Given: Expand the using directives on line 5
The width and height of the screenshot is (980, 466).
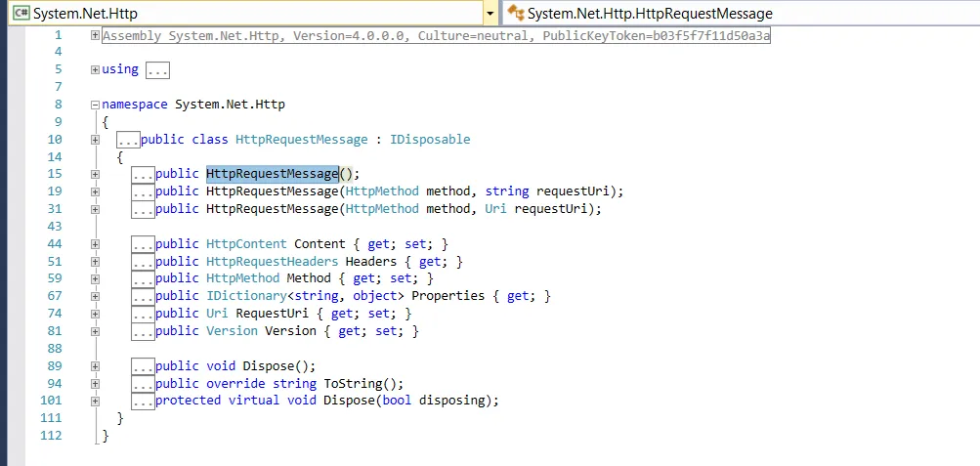Looking at the screenshot, I should pos(95,69).
